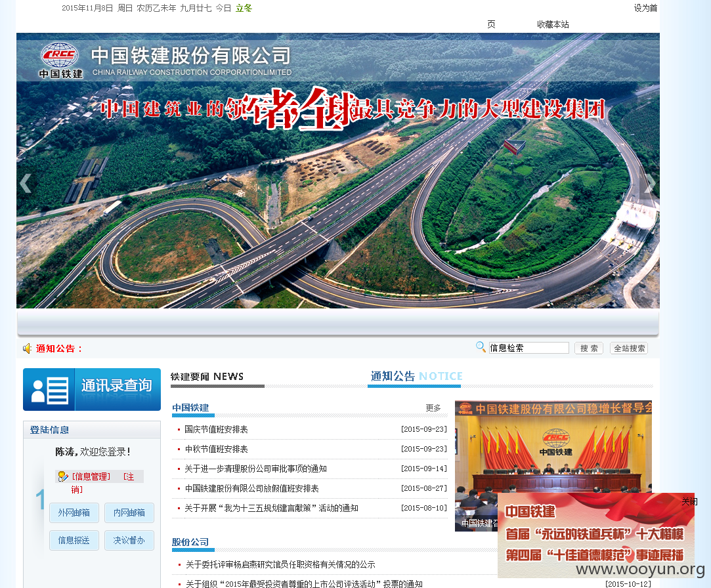The height and width of the screenshot is (588, 711).
Task: Open 关于委托评审杨启燕 notice link
Action: [x=280, y=565]
